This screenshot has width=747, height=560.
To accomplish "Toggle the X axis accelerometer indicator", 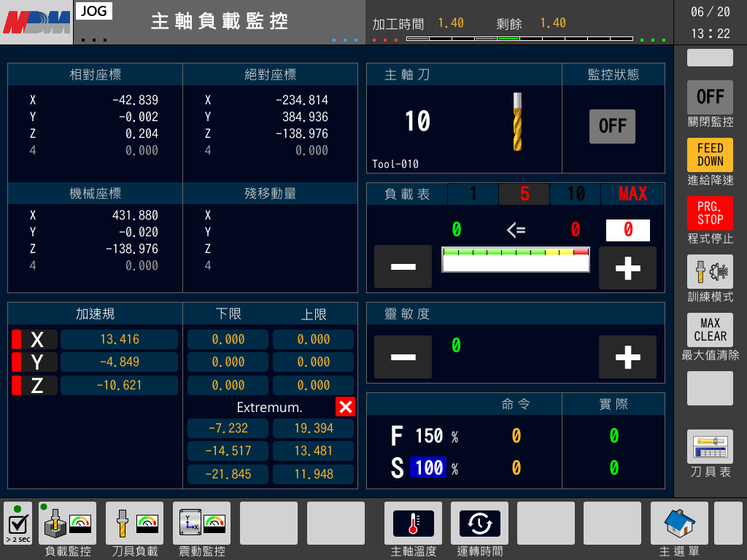I will pyautogui.click(x=34, y=340).
